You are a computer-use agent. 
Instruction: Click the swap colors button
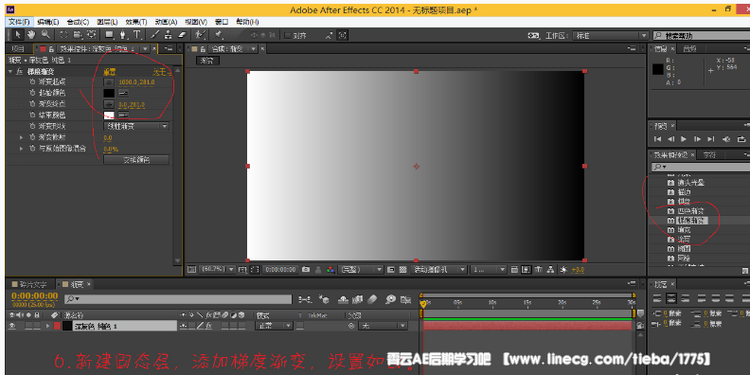pyautogui.click(x=136, y=160)
